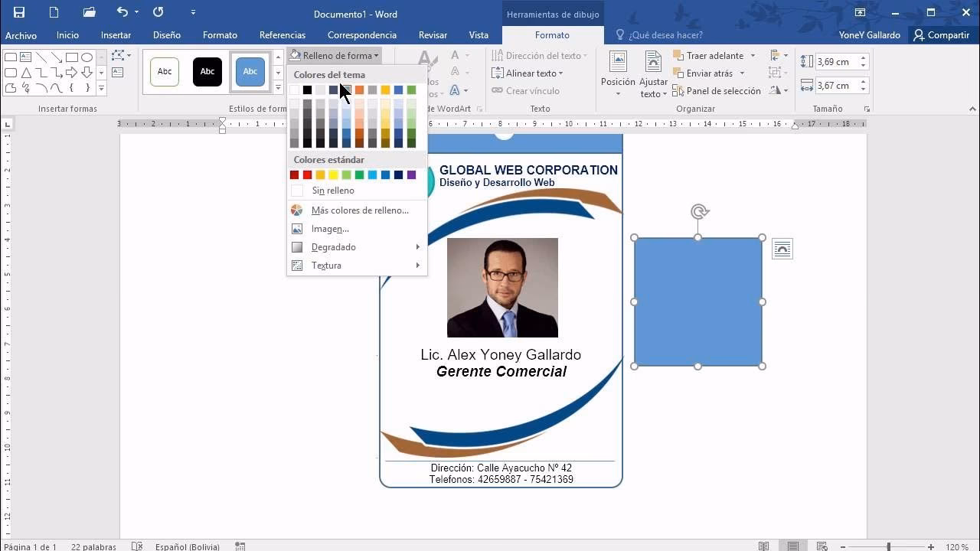Open the Imagen... fill option
The height and width of the screenshot is (551, 980).
[330, 229]
